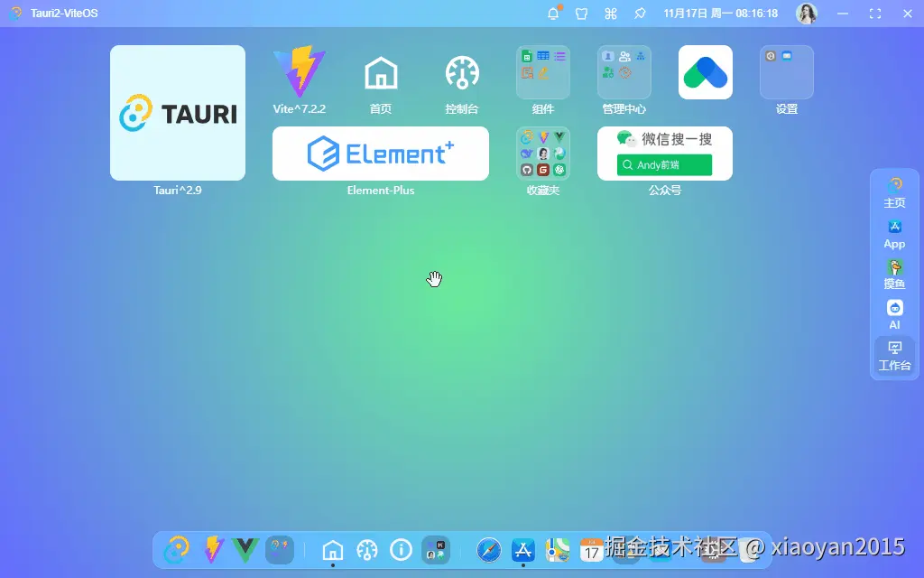Click the command key symbol icon
924x578 pixels.
(x=611, y=14)
